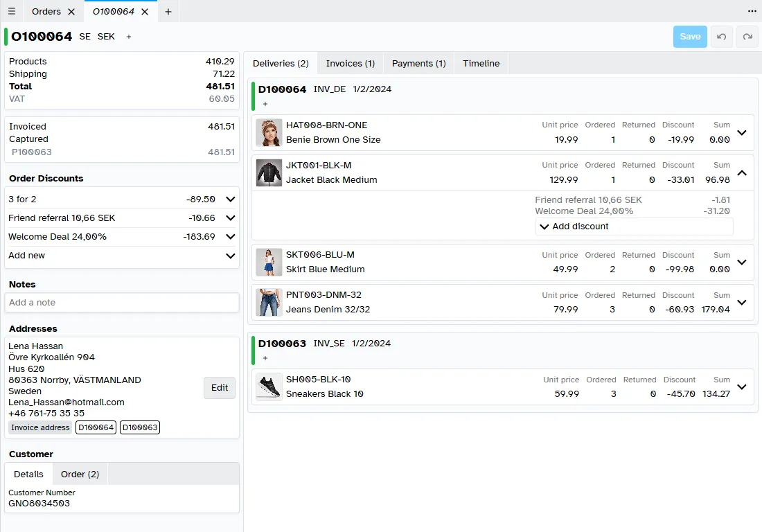Open the Add new discount dropdown
This screenshot has width=762, height=532.
(231, 256)
